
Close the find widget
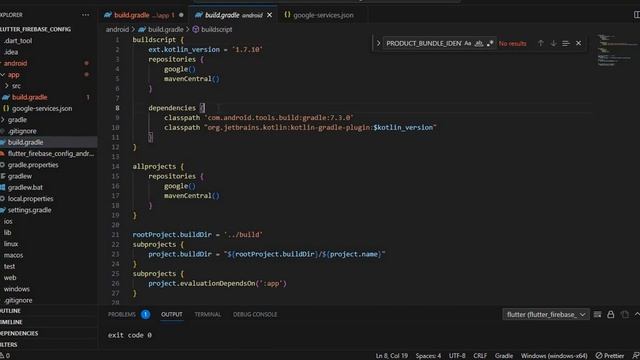point(578,43)
